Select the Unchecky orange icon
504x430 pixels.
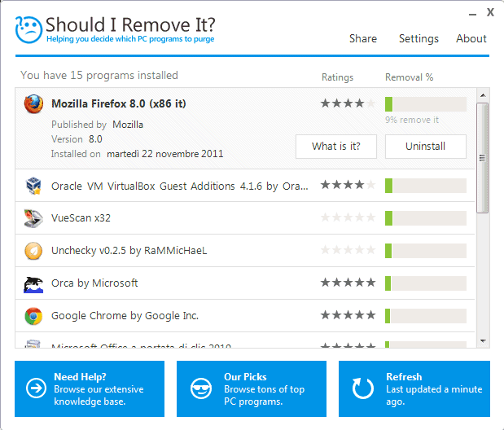33,251
